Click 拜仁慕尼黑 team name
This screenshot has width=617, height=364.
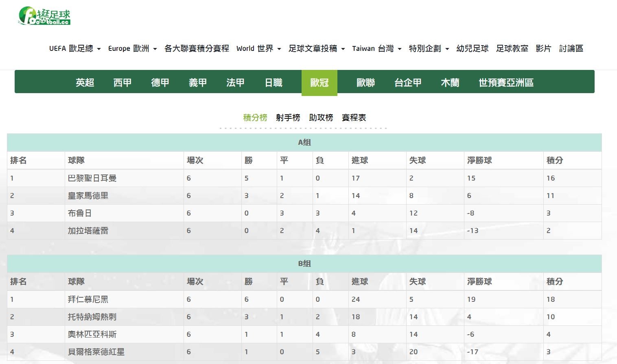pyautogui.click(x=88, y=299)
